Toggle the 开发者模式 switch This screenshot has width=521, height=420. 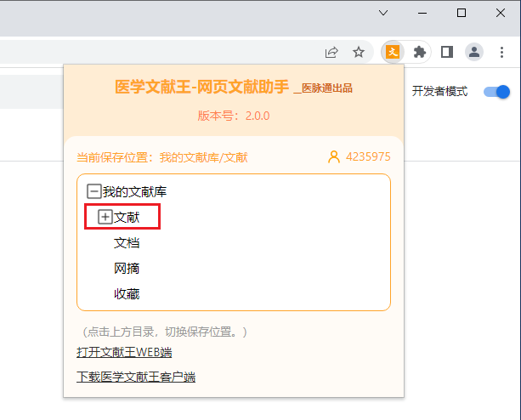[496, 92]
